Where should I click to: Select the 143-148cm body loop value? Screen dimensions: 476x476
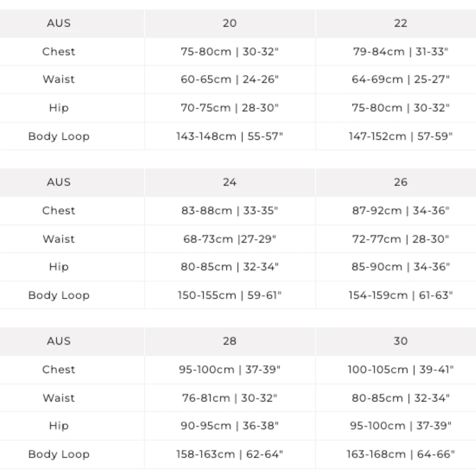point(230,136)
